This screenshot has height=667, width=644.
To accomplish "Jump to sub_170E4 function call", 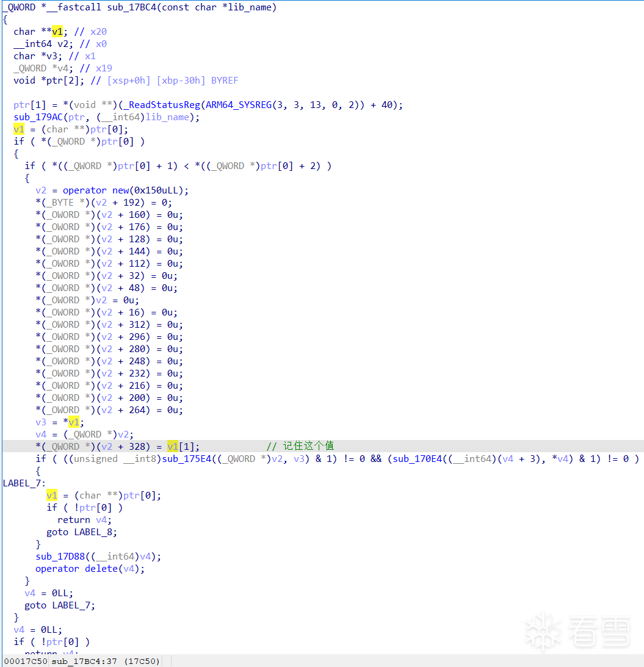I will (x=418, y=458).
